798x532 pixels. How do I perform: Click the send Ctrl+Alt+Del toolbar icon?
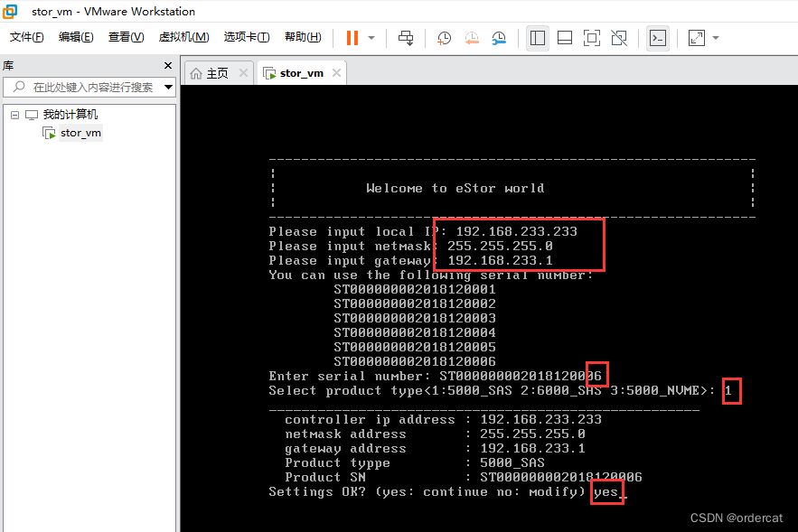point(406,38)
